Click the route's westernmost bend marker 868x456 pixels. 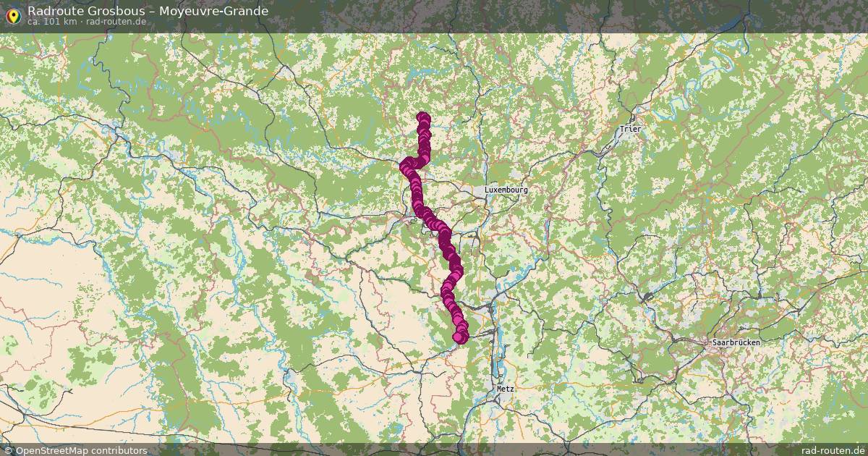point(405,166)
